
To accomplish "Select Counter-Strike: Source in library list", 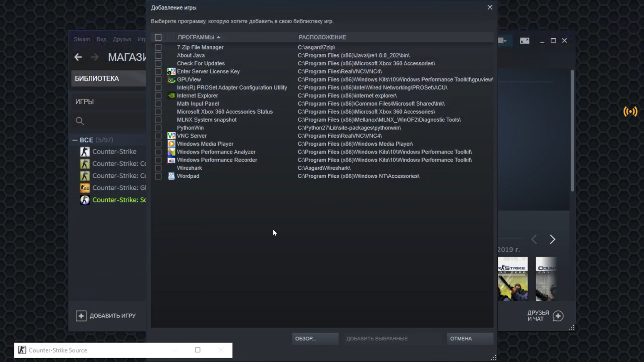I will tap(119, 200).
